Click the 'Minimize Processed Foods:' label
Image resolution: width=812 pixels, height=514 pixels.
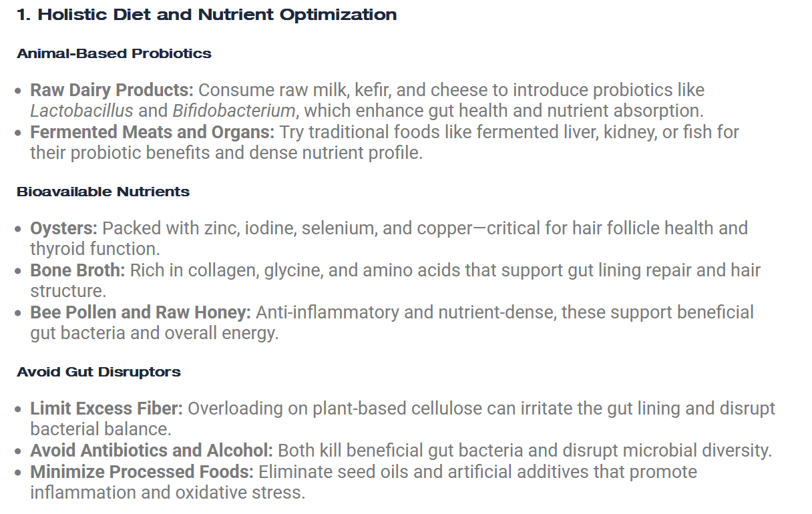(x=142, y=472)
